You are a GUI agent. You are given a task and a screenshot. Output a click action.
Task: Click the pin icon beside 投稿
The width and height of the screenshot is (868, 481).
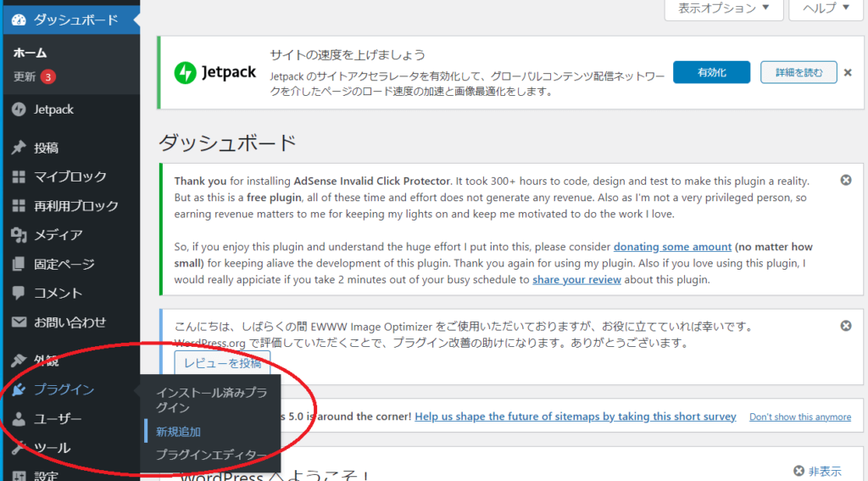[19, 148]
